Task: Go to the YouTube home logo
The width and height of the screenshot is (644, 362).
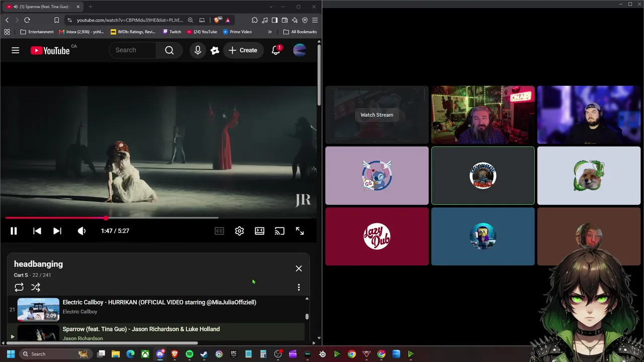Action: point(50,50)
